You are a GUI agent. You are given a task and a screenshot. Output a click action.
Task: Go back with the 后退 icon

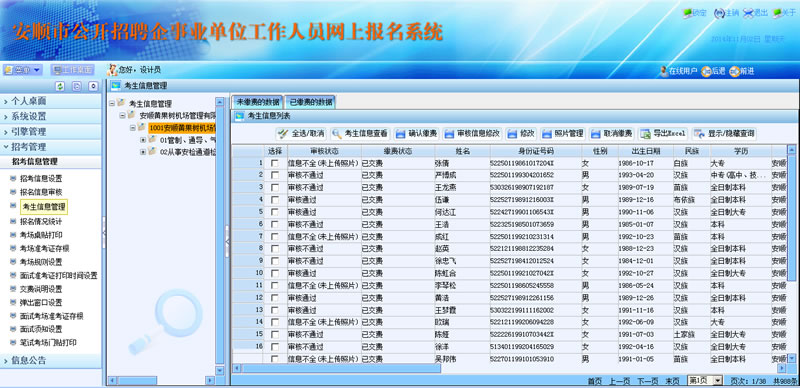coord(706,71)
